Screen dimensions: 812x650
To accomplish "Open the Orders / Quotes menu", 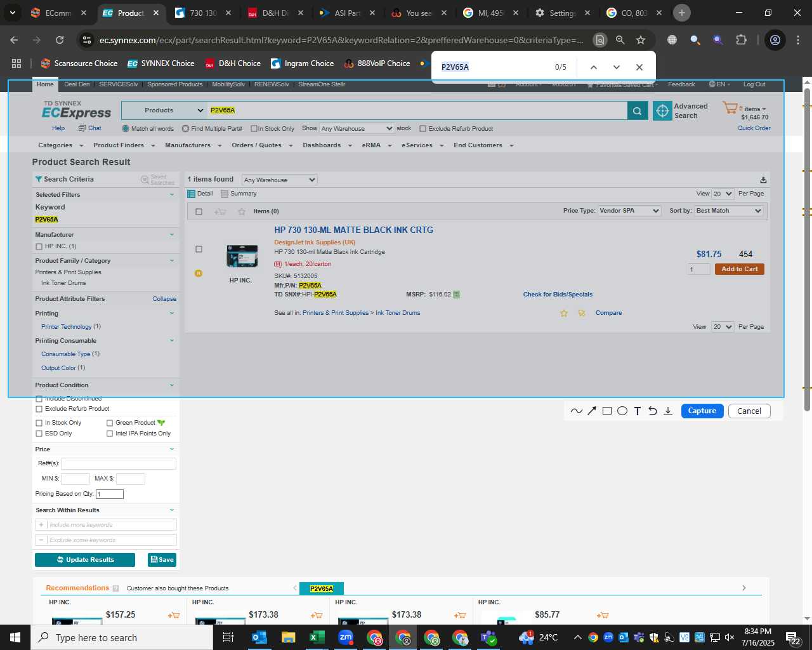I will [262, 145].
